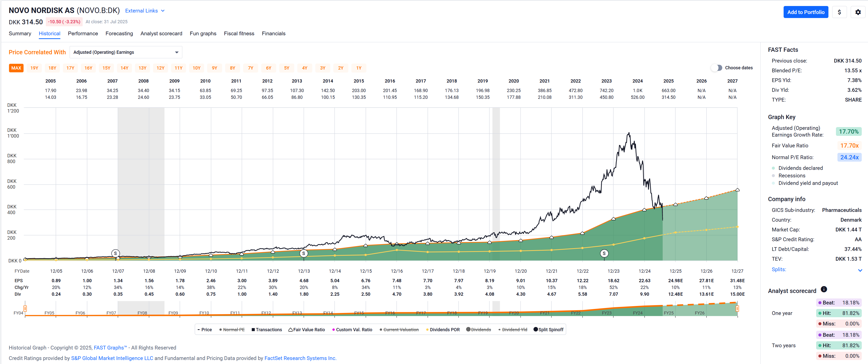Click the green 17.70% growth rate swatch
The width and height of the screenshot is (868, 364).
[848, 132]
